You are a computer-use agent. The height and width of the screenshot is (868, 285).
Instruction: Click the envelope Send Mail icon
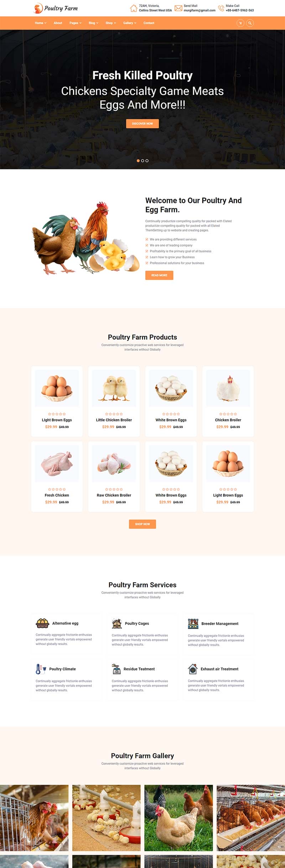click(178, 8)
